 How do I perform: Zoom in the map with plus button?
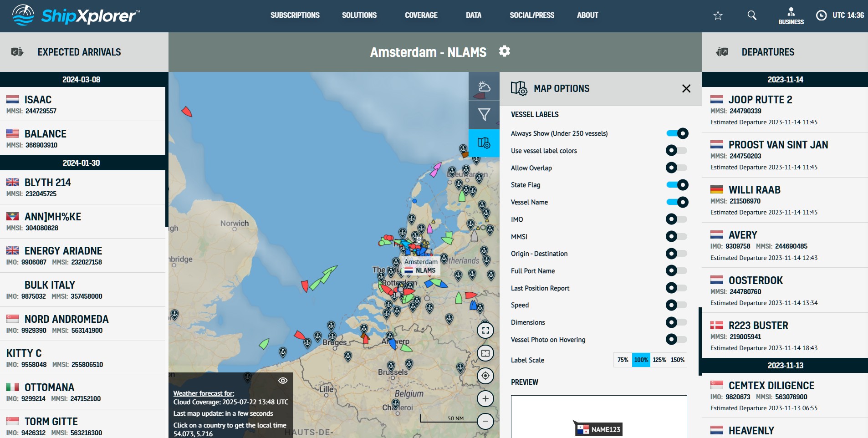(x=485, y=399)
